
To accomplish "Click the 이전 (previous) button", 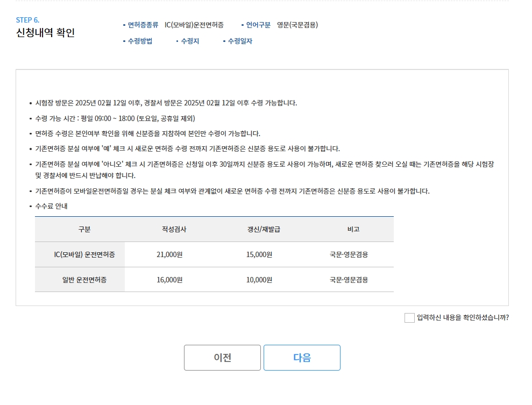I will coord(222,358).
